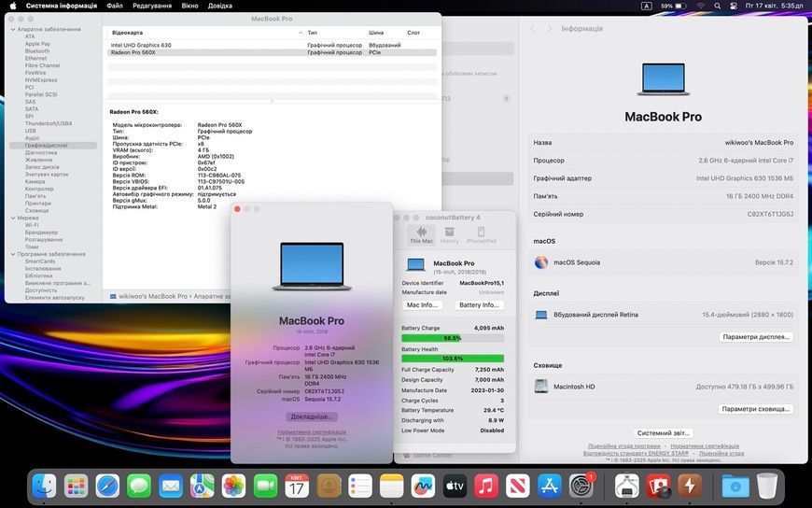Click the Battery Health 103.6% bar
This screenshot has width=812, height=508.
point(453,359)
